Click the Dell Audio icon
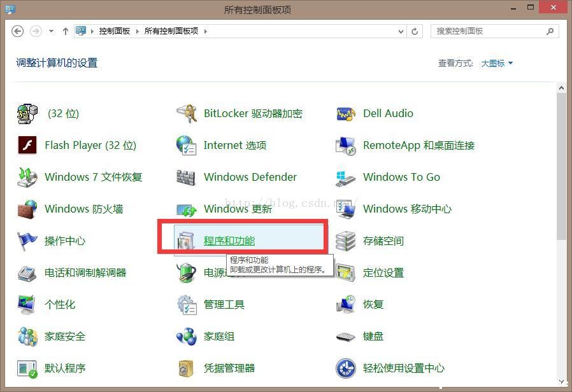 click(x=346, y=114)
